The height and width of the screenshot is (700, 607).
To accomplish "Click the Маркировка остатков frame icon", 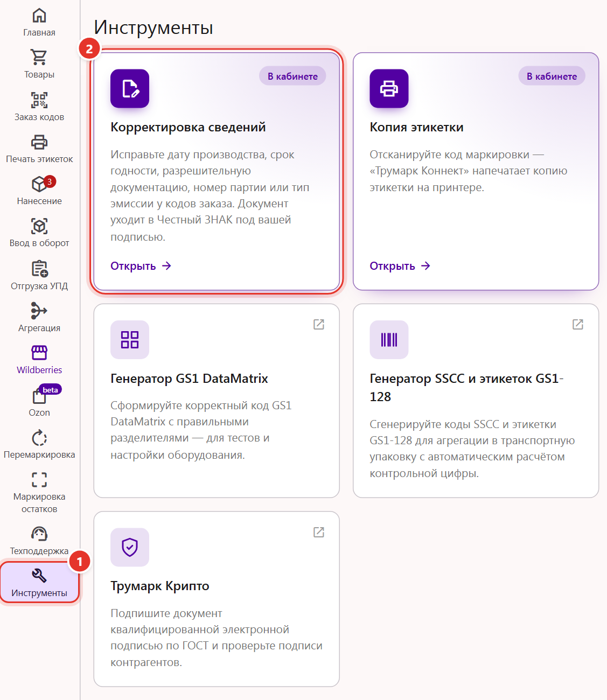I will tap(39, 479).
